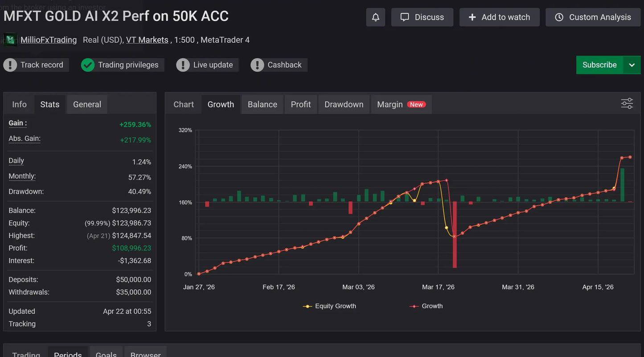Expand the Subscribe dropdown arrow

(632, 65)
